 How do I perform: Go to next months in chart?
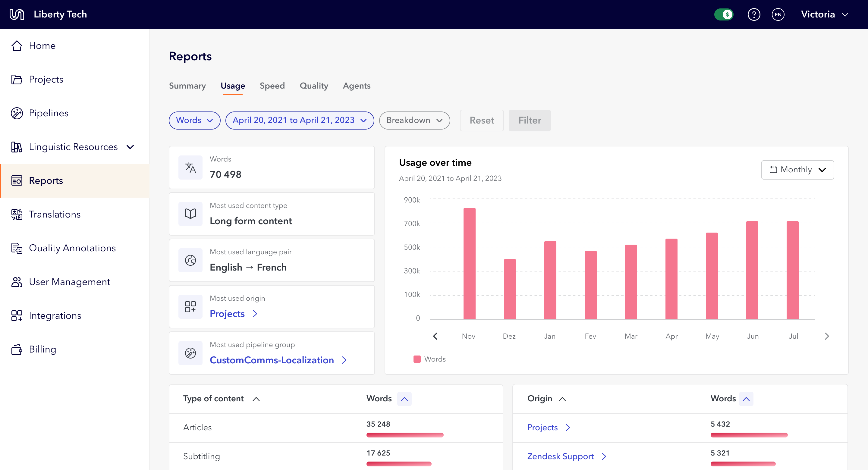click(827, 336)
